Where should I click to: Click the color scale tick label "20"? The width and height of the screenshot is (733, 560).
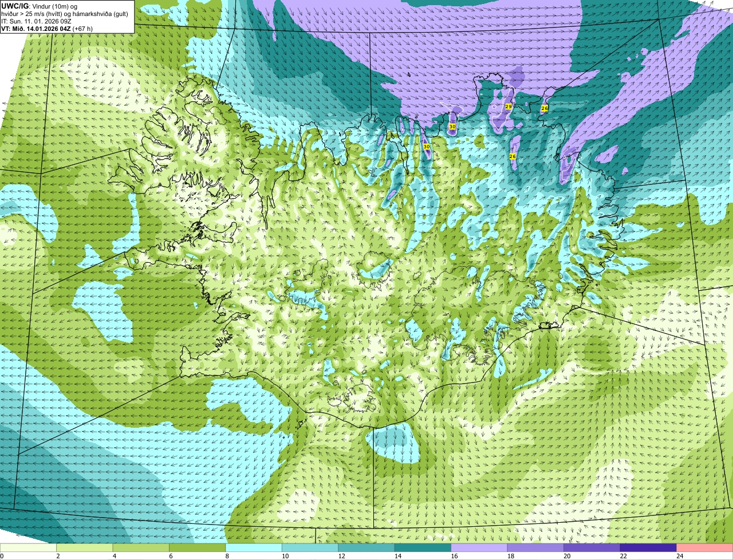pyautogui.click(x=567, y=556)
